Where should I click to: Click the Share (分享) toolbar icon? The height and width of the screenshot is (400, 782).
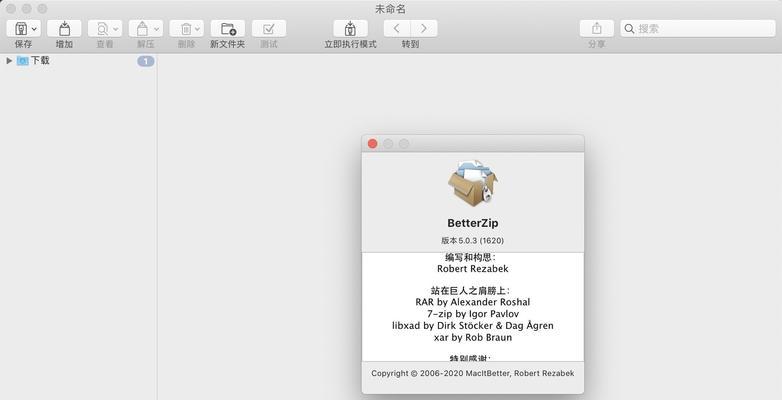coord(596,28)
